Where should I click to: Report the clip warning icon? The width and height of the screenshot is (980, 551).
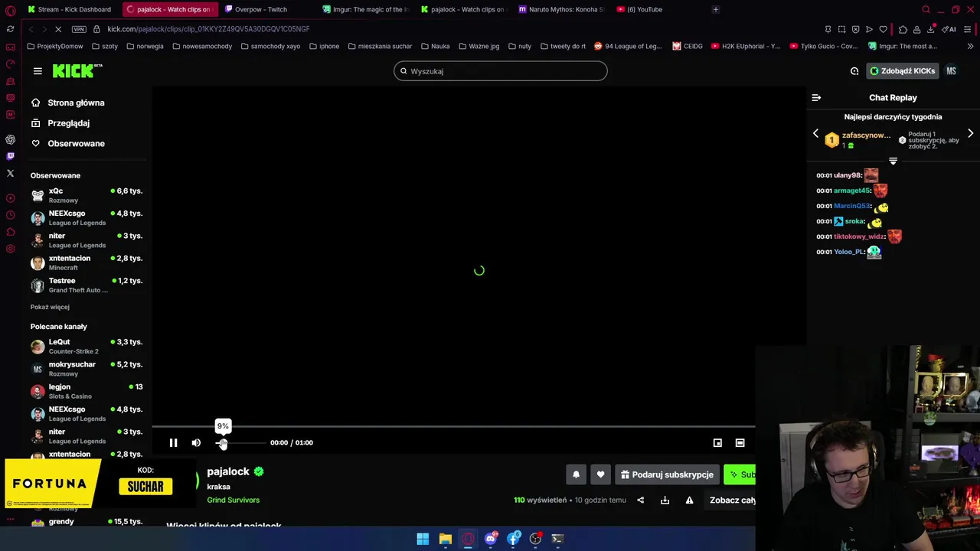point(689,500)
